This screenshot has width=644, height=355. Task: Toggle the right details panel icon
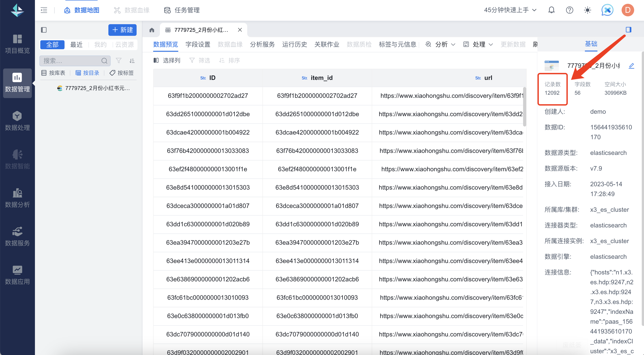pos(628,30)
